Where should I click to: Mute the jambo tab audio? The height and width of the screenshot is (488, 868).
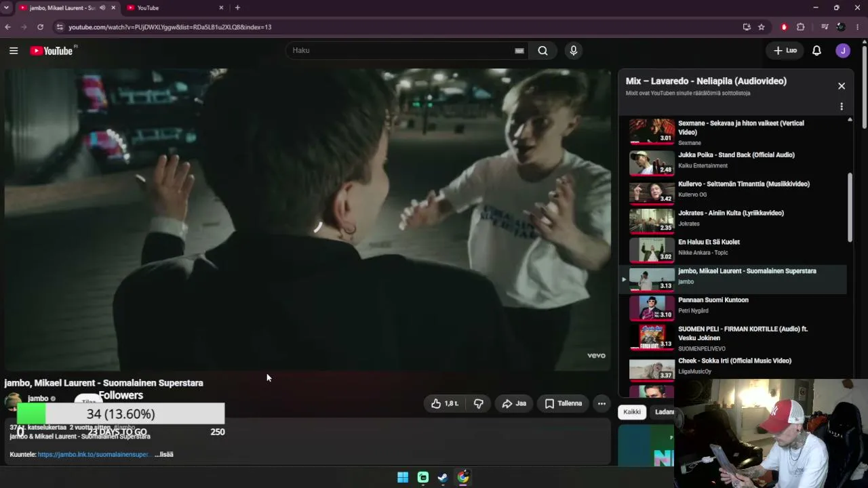coord(102,7)
